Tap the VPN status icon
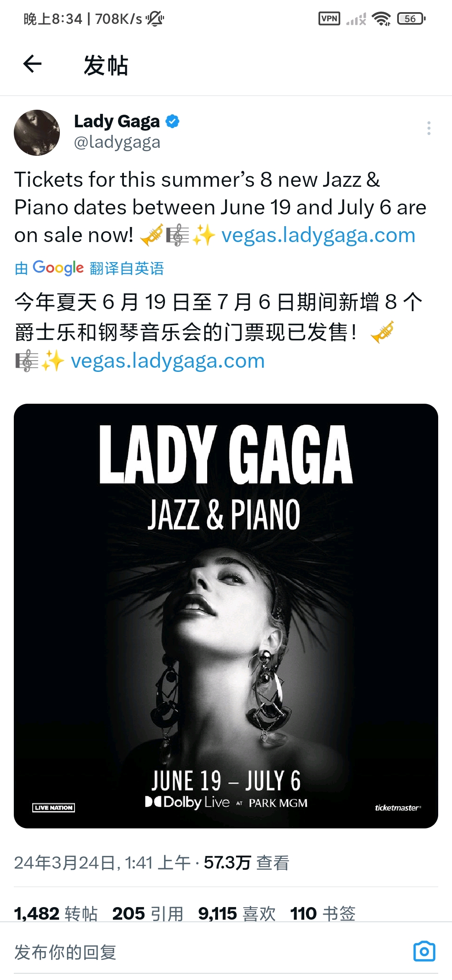Image resolution: width=452 pixels, height=980 pixels. 329,18
